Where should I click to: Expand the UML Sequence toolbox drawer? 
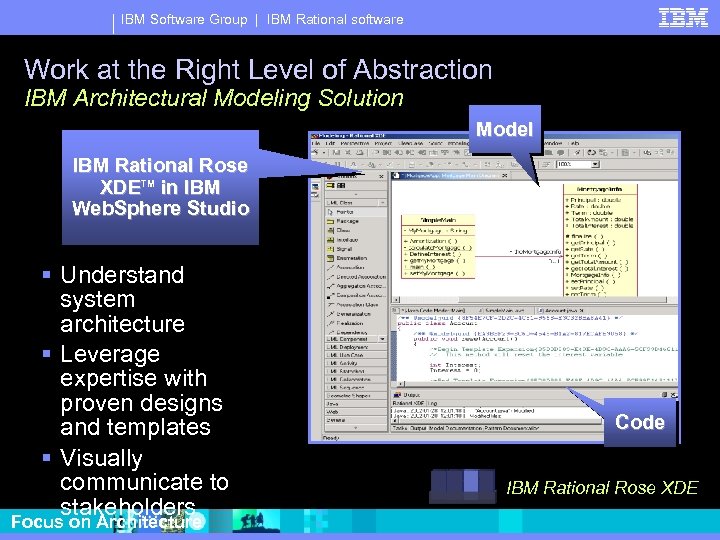coord(355,388)
